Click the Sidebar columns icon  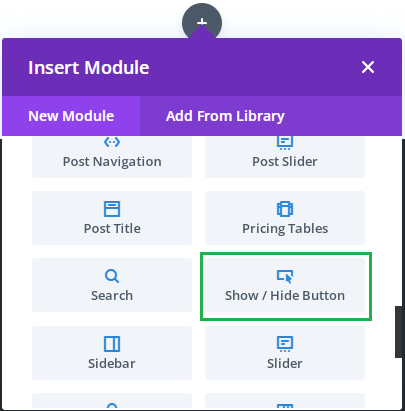(x=112, y=344)
